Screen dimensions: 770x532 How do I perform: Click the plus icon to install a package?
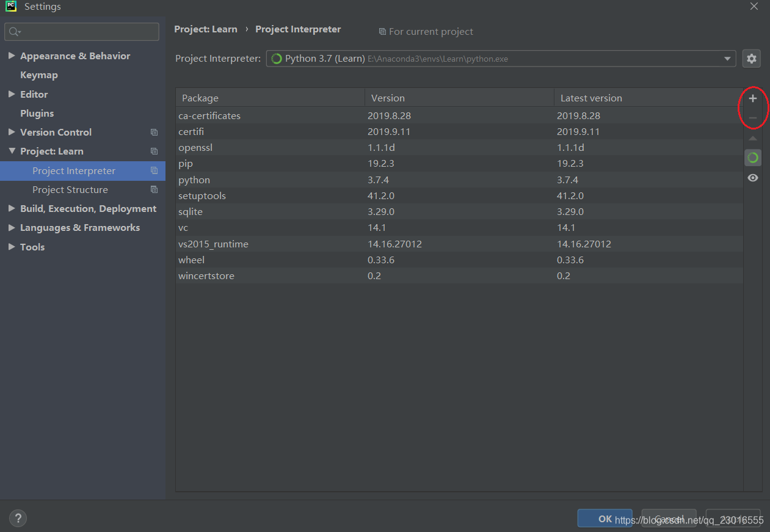(753, 98)
